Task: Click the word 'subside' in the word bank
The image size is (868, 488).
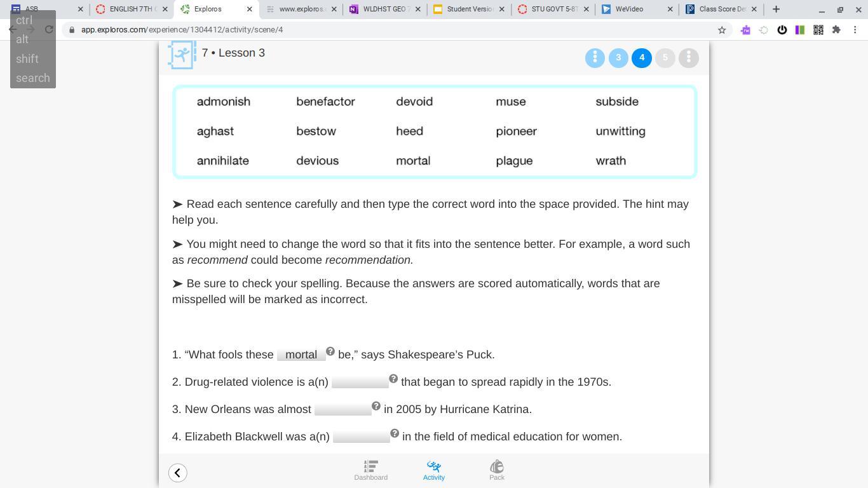Action: click(617, 102)
